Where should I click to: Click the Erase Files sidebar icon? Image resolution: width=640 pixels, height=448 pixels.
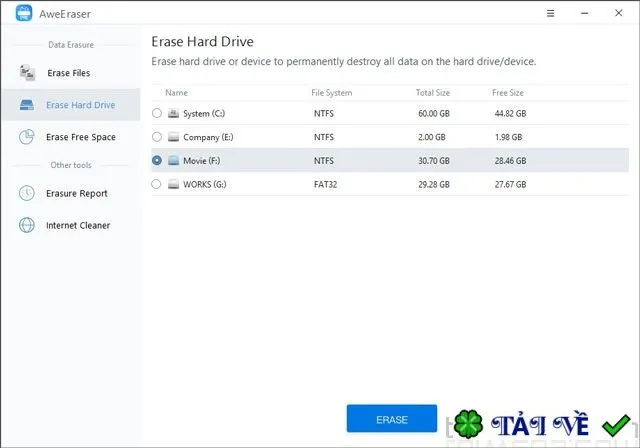[27, 73]
